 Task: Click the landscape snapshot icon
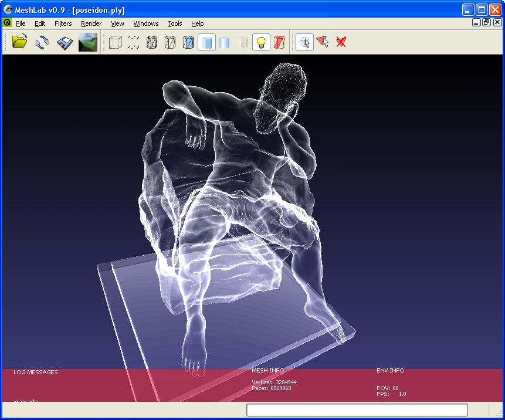click(x=88, y=42)
